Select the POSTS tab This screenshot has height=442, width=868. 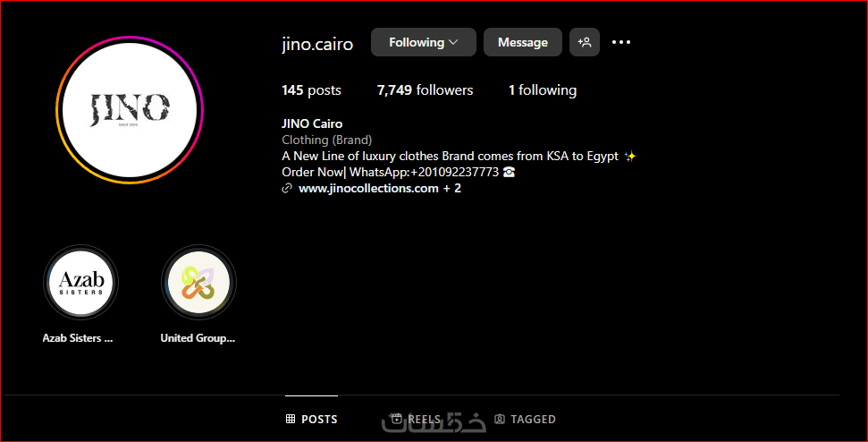[311, 419]
